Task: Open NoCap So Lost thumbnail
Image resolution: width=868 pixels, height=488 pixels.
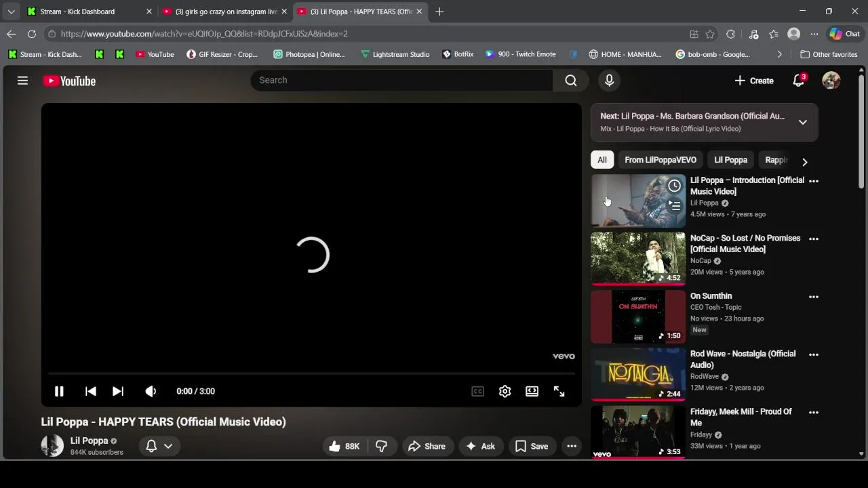Action: (638, 259)
